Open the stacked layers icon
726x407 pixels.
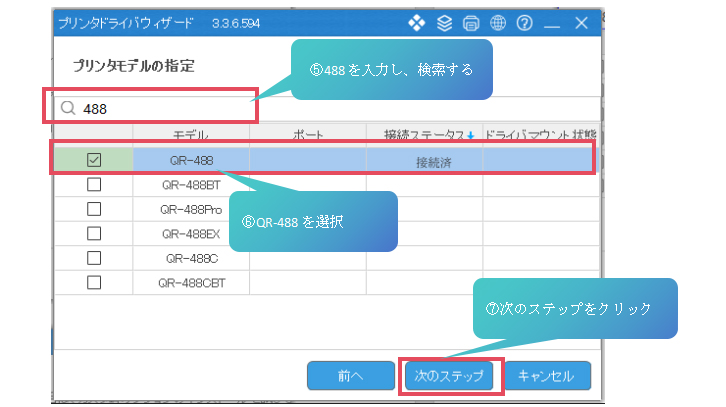tap(444, 23)
